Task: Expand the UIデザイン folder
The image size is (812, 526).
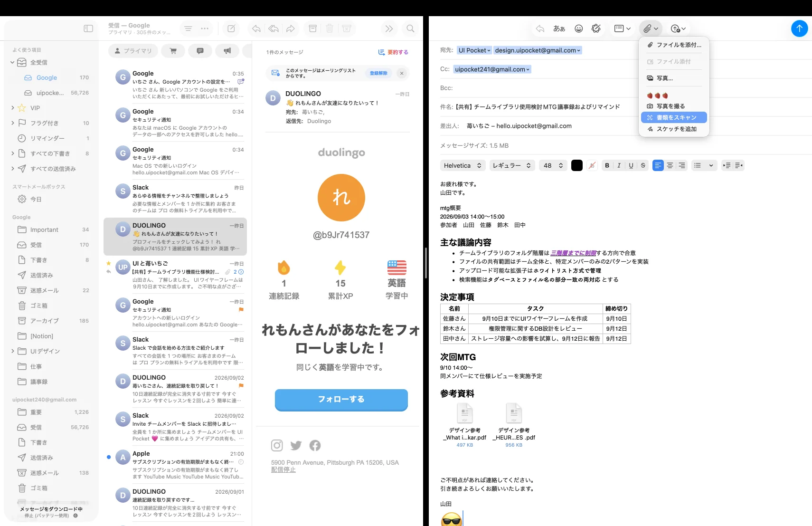Action: 13,351
